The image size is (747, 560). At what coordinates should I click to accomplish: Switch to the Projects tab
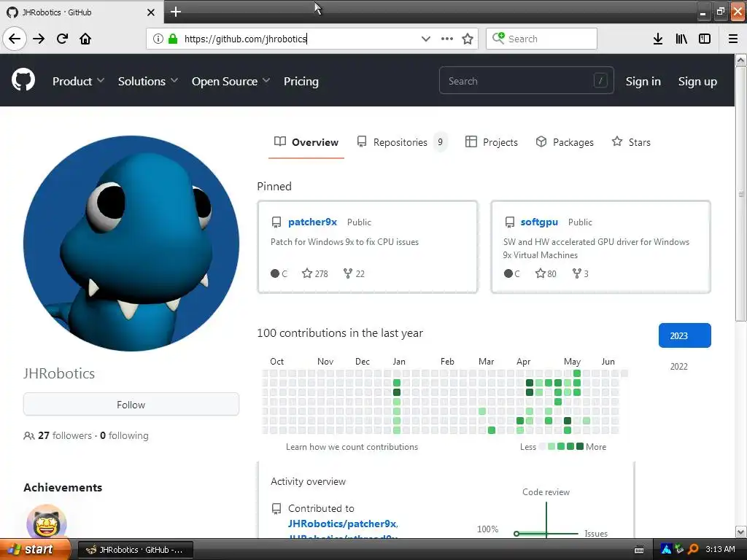pos(491,142)
